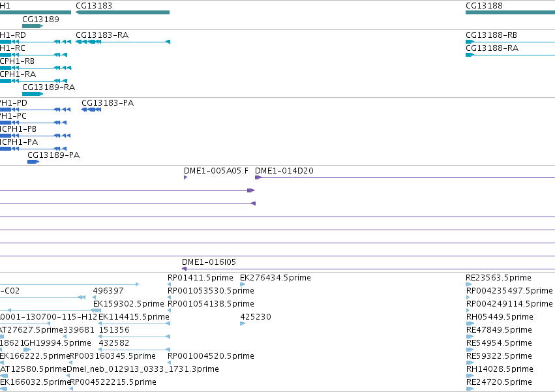Select the RE24720.5prime EST
The width and height of the screenshot is (555, 392).
pyautogui.click(x=470, y=389)
